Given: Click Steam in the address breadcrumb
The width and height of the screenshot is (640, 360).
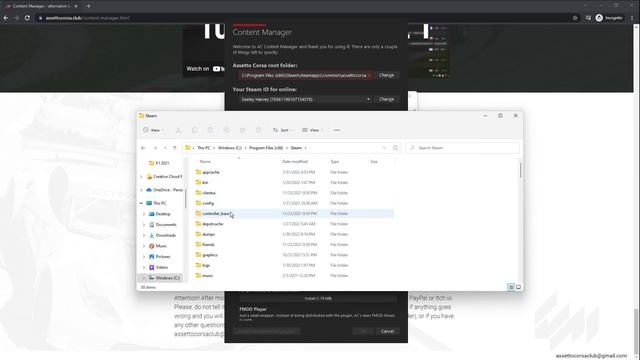Looking at the screenshot, I should pyautogui.click(x=296, y=148).
